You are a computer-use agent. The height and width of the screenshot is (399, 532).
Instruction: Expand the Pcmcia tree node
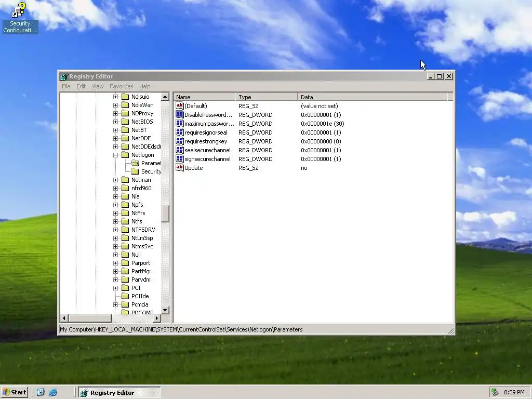pyautogui.click(x=115, y=304)
